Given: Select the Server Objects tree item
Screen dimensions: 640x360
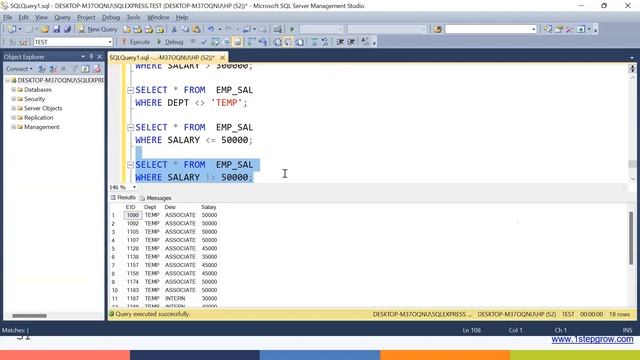Looking at the screenshot, I should click(x=43, y=108).
